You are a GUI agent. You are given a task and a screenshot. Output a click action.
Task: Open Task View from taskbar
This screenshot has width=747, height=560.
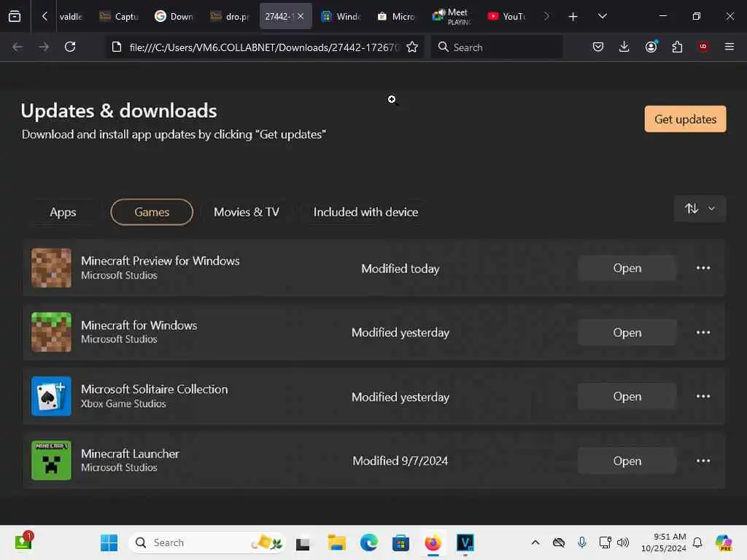303,543
